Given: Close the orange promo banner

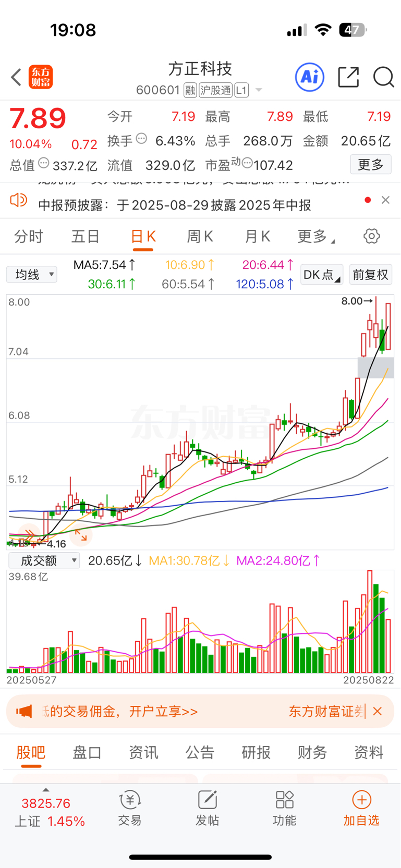Looking at the screenshot, I should pos(378,711).
